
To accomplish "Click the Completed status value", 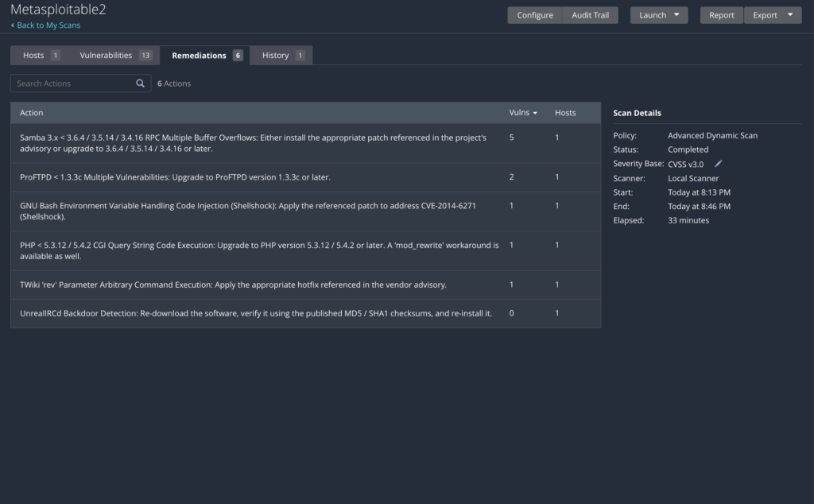I will tap(688, 149).
